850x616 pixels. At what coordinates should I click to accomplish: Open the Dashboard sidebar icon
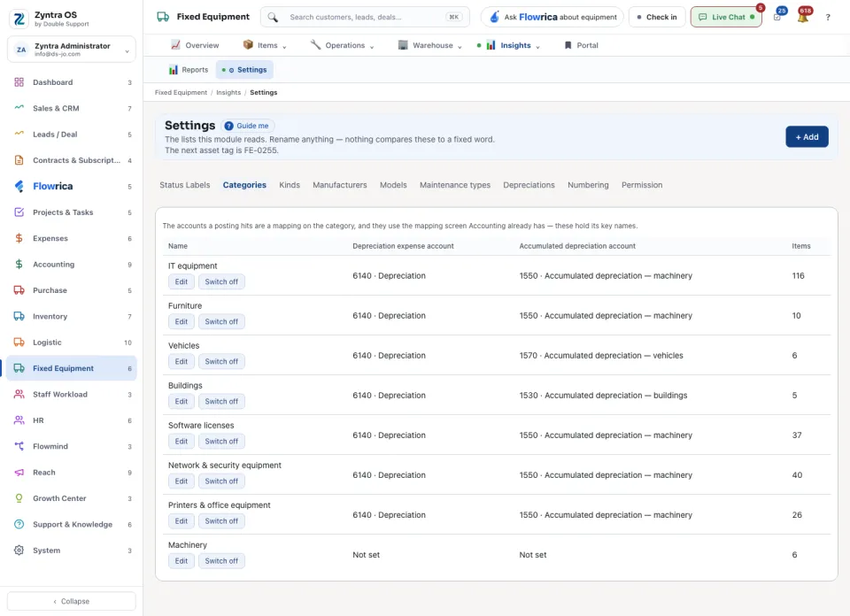[19, 82]
